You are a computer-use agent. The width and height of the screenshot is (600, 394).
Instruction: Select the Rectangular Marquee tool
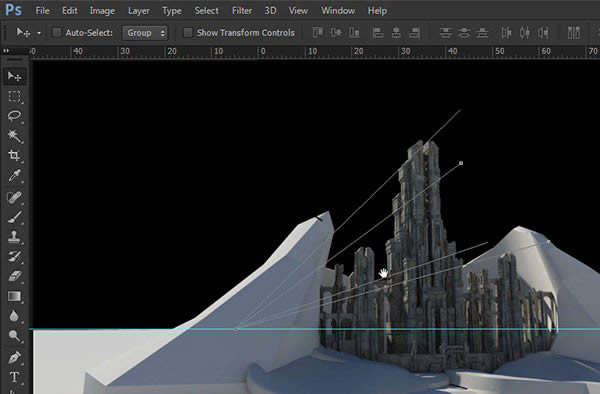pyautogui.click(x=14, y=96)
